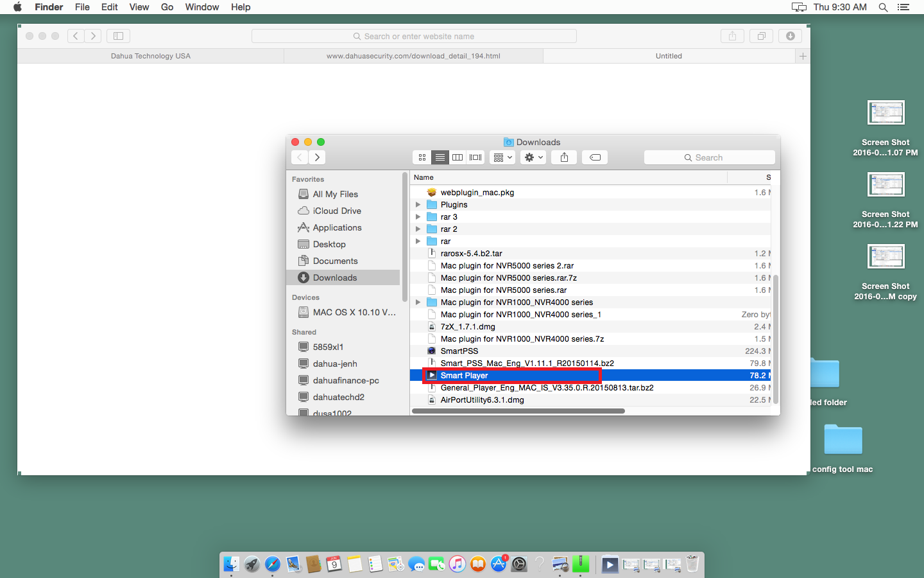Open the item arrangement dropdown in Finder
The image size is (924, 578).
click(x=502, y=157)
